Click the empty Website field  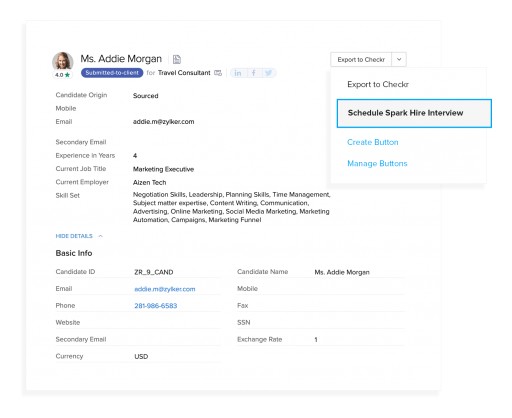[x=177, y=322]
